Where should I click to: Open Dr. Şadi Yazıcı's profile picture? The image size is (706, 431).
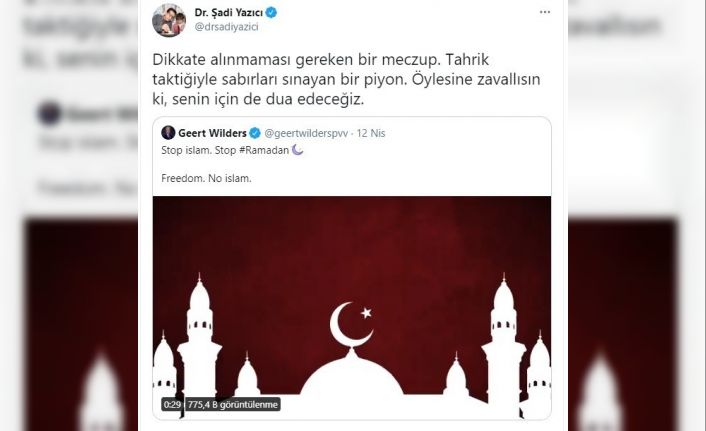pyautogui.click(x=169, y=20)
